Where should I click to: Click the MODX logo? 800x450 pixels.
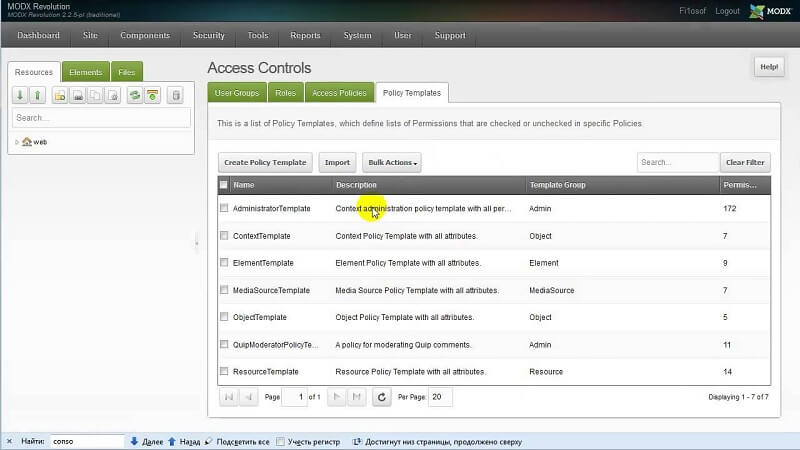[x=770, y=11]
